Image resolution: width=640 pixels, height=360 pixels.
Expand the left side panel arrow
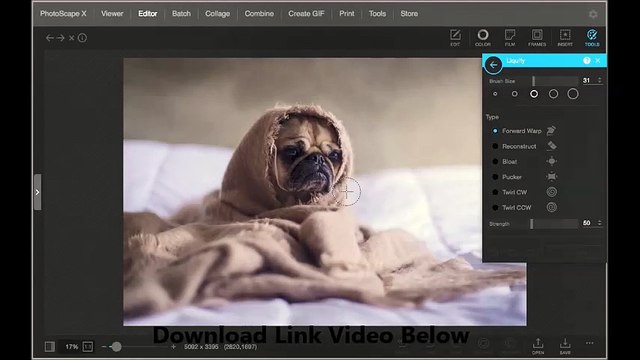pyautogui.click(x=37, y=192)
